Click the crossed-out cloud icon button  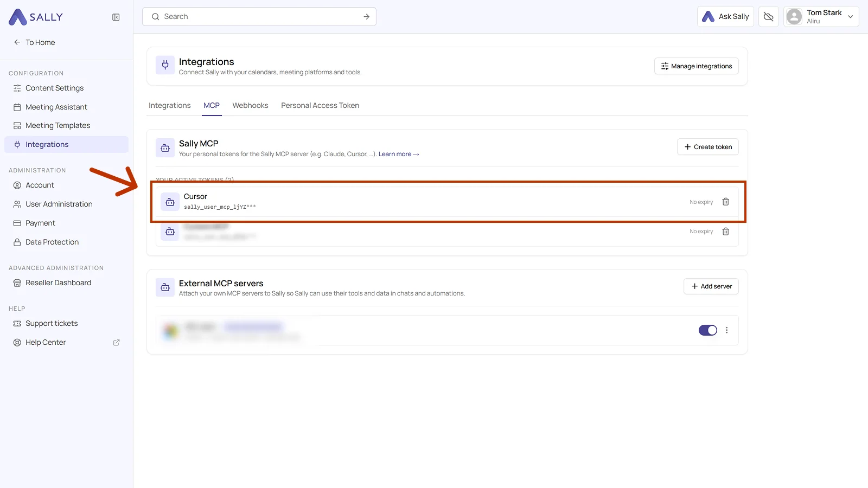click(x=769, y=16)
